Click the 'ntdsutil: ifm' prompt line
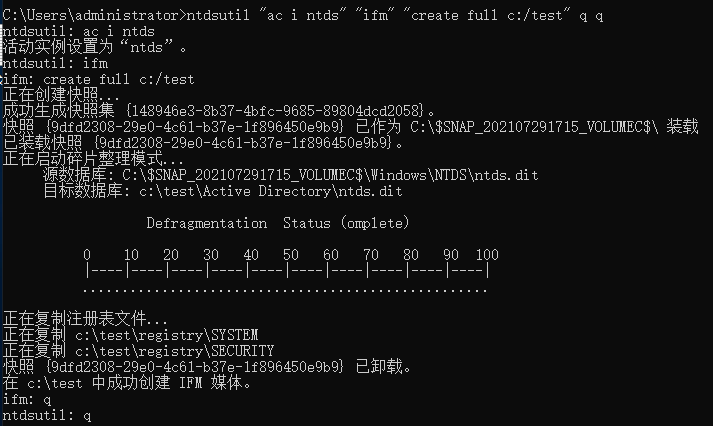The width and height of the screenshot is (713, 426). (55, 63)
